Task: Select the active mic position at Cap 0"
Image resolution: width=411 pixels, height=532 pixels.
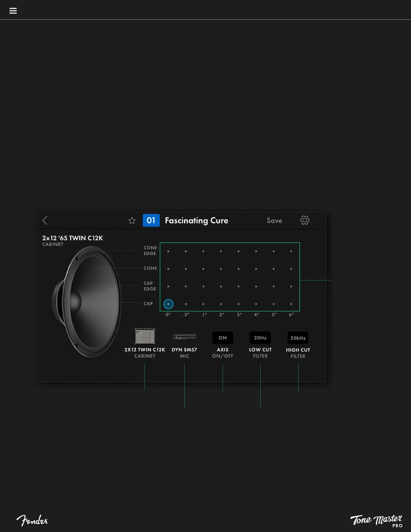Action: (168, 304)
